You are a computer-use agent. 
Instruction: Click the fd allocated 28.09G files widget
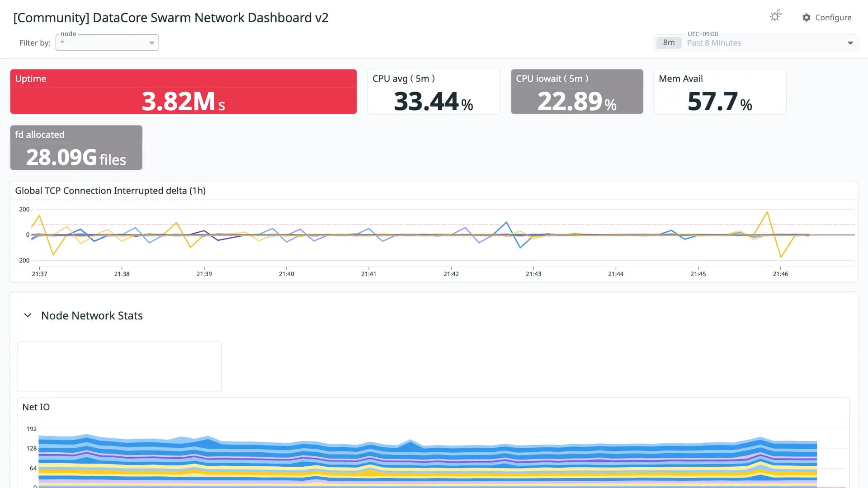[x=76, y=147]
